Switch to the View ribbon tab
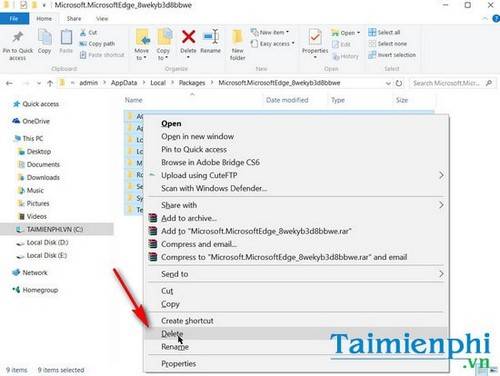Viewport: 500px width, 376px height. 102,19
